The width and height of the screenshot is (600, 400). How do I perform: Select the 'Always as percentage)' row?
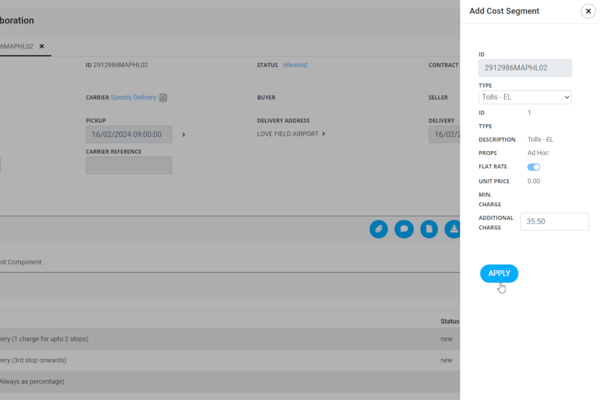tap(230, 382)
